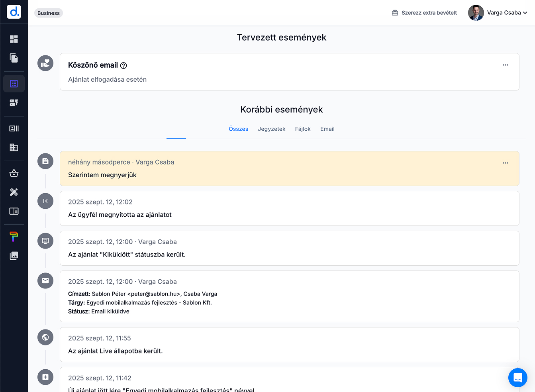Open options for the Szerintem megnyerjük note
This screenshot has height=392, width=535.
[505, 163]
